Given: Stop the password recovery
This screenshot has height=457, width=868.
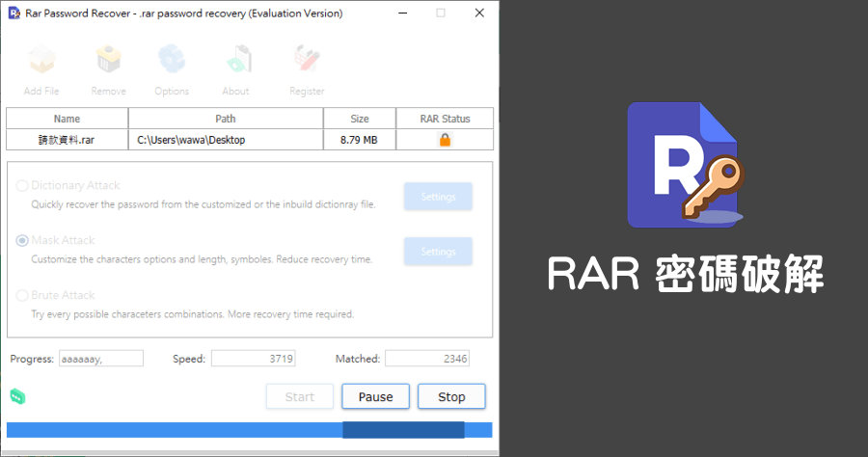Looking at the screenshot, I should [x=451, y=396].
